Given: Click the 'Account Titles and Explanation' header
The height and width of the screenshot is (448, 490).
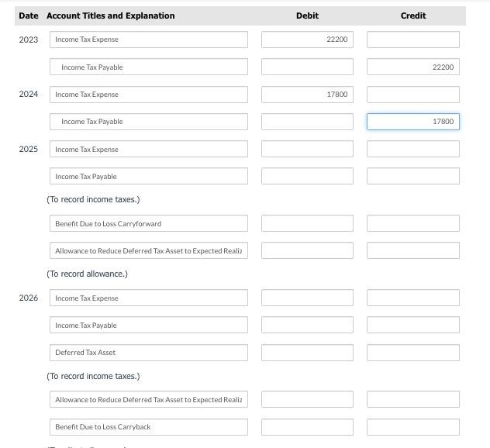Looking at the screenshot, I should (111, 16).
